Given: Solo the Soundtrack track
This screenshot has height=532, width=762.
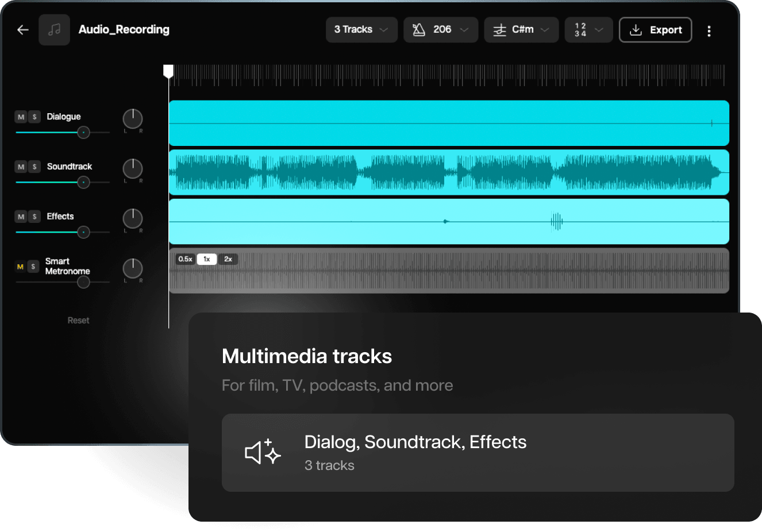Looking at the screenshot, I should [x=34, y=167].
